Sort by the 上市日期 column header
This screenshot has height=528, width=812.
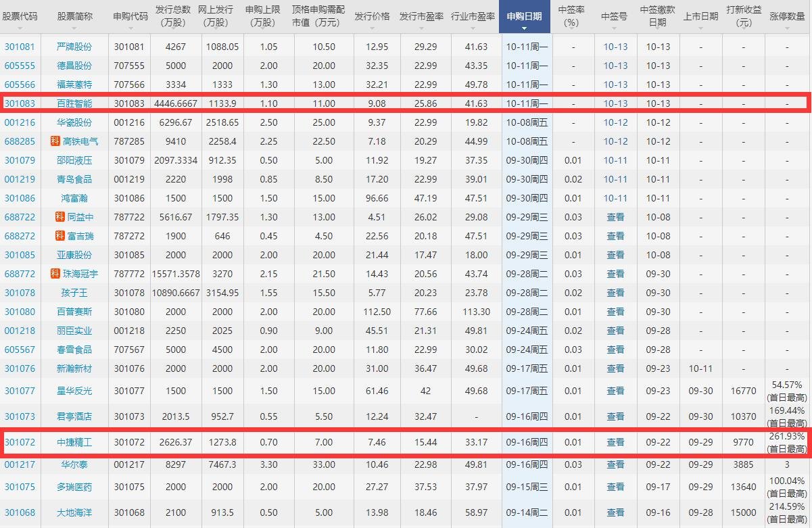[700, 16]
